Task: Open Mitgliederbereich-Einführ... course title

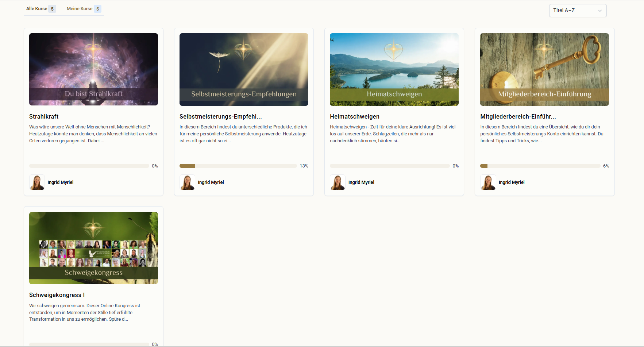Action: click(x=518, y=116)
